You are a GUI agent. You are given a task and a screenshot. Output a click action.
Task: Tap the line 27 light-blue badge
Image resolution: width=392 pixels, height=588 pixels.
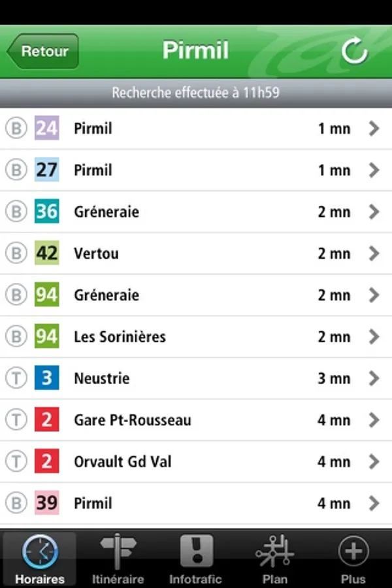(x=46, y=171)
